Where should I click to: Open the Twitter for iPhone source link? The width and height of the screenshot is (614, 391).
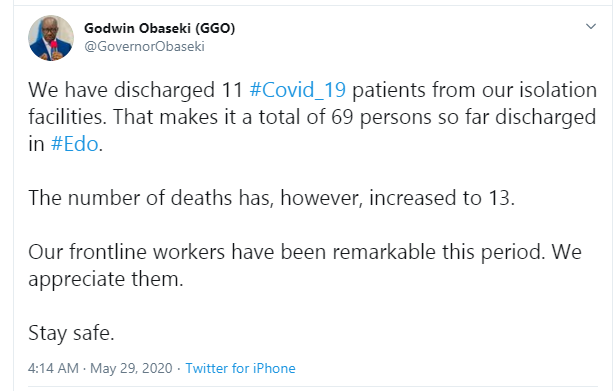[x=240, y=368]
